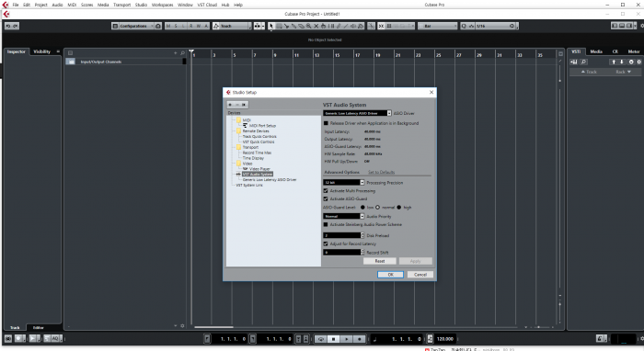Click the search magnifier icon in VSTi panel
644x351 pixels.
[583, 62]
